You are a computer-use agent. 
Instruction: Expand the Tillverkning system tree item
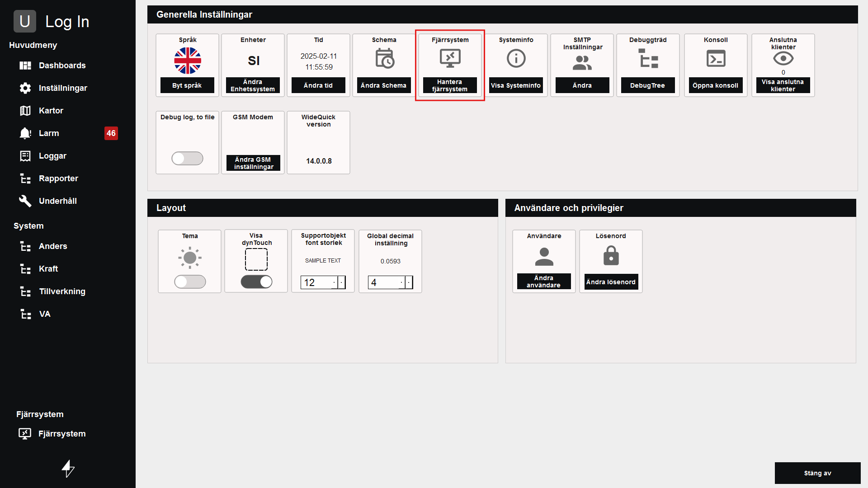pyautogui.click(x=62, y=291)
